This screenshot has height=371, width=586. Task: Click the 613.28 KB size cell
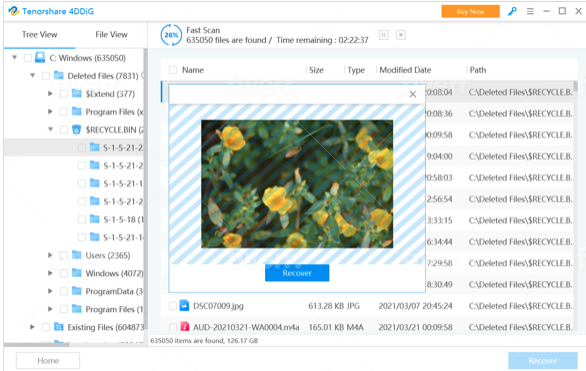coord(326,306)
